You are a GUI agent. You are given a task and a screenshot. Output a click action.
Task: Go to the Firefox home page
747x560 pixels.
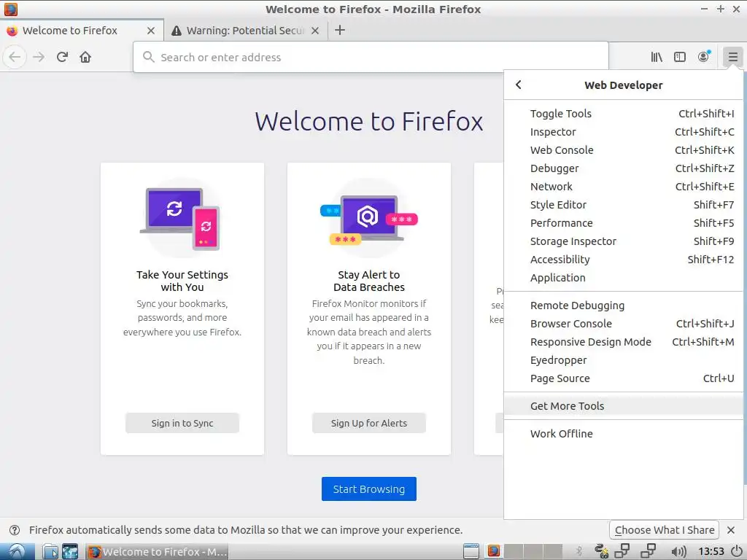pos(85,57)
